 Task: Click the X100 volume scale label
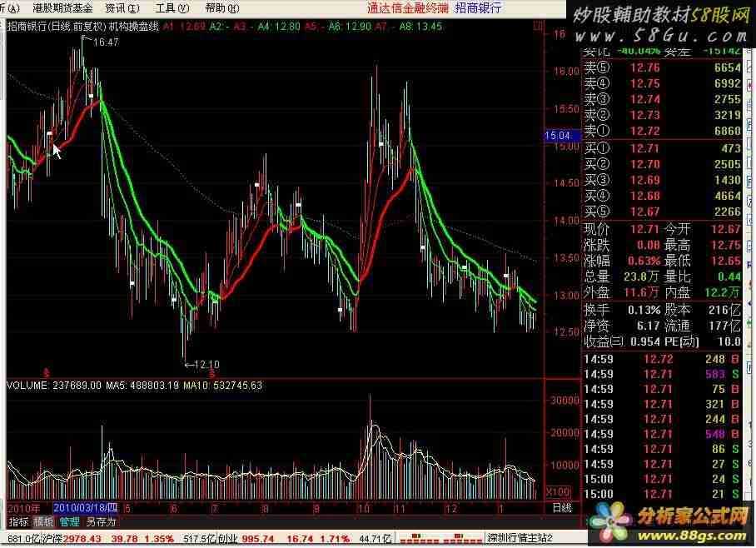(x=559, y=492)
